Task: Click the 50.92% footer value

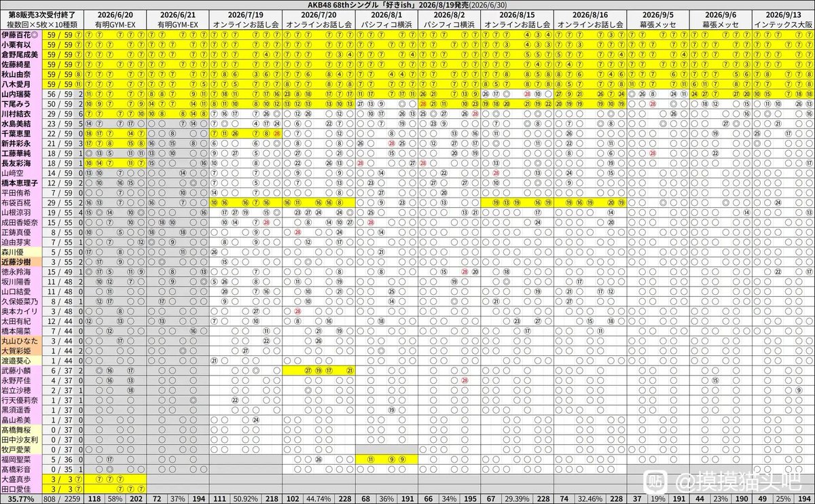Action: (245, 499)
